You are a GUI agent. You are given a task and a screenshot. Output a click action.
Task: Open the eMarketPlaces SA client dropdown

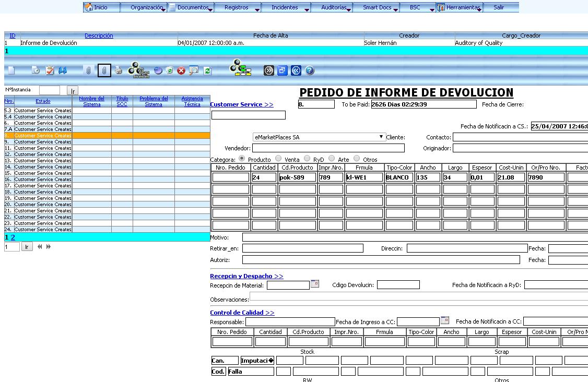coord(319,137)
